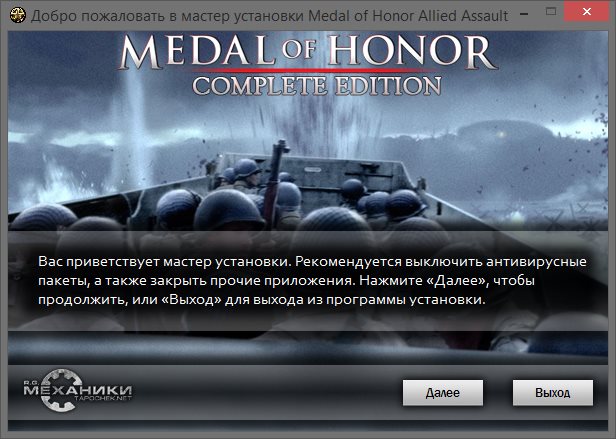Click the Выход button to quit setup
This screenshot has height=439, width=616.
tap(553, 393)
